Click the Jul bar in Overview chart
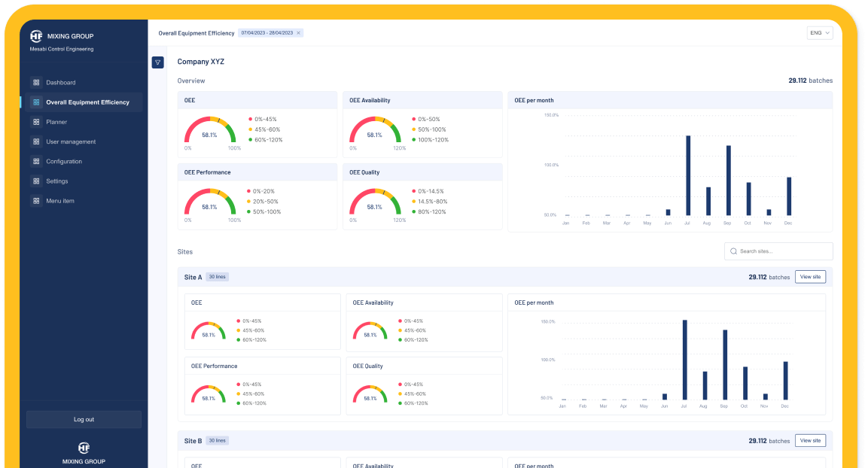The image size is (868, 468). pyautogui.click(x=688, y=175)
